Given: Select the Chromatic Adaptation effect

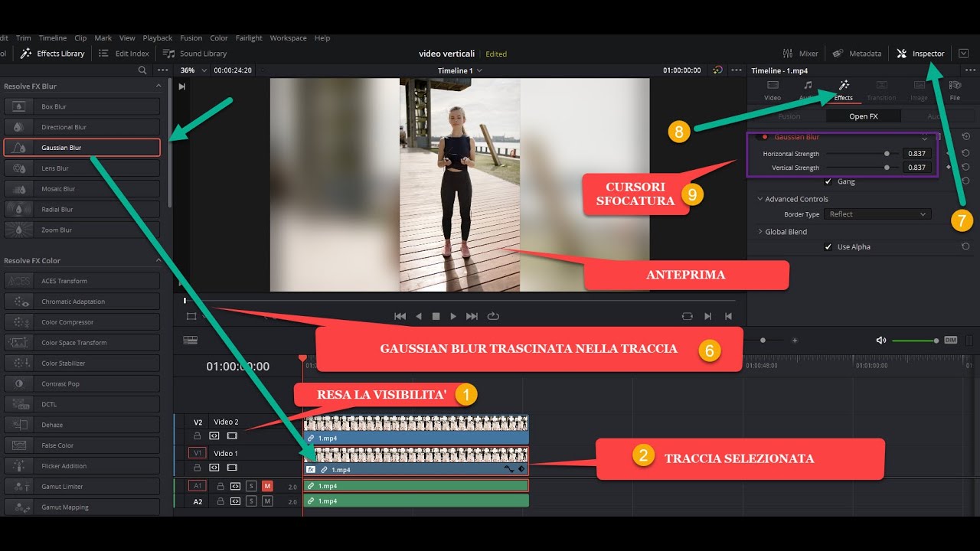Looking at the screenshot, I should (82, 302).
